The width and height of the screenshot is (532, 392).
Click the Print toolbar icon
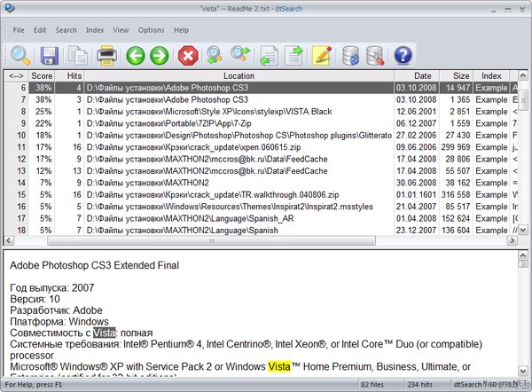pyautogui.click(x=106, y=56)
